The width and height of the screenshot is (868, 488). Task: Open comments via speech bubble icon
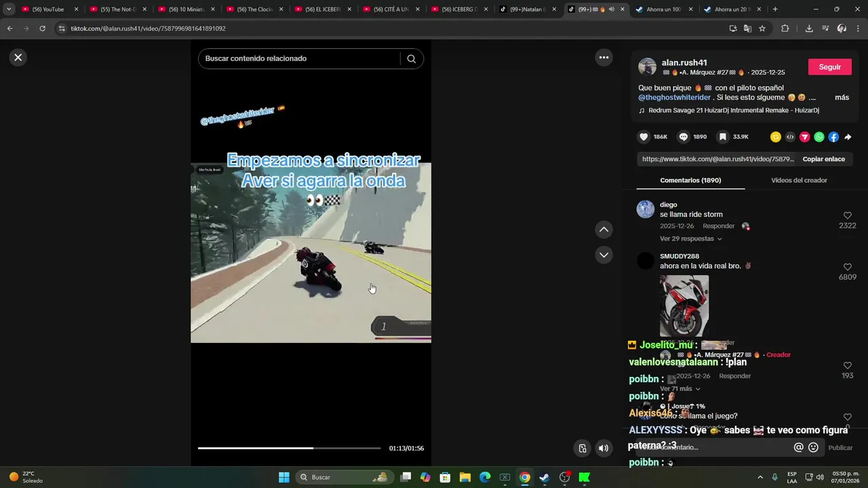tap(684, 137)
